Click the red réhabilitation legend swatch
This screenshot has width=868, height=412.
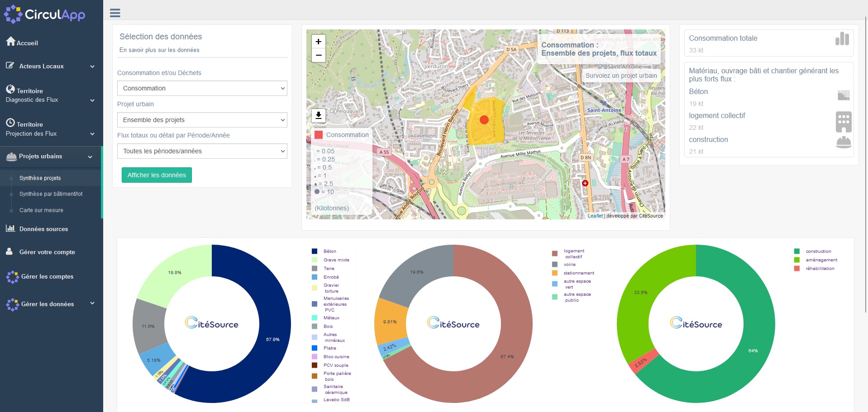pos(797,269)
